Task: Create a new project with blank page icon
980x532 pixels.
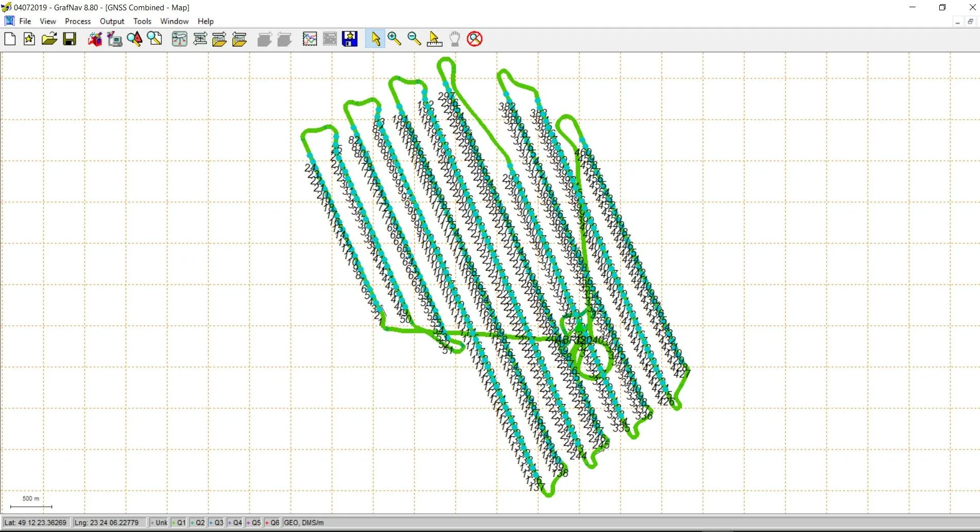Action: click(x=10, y=39)
